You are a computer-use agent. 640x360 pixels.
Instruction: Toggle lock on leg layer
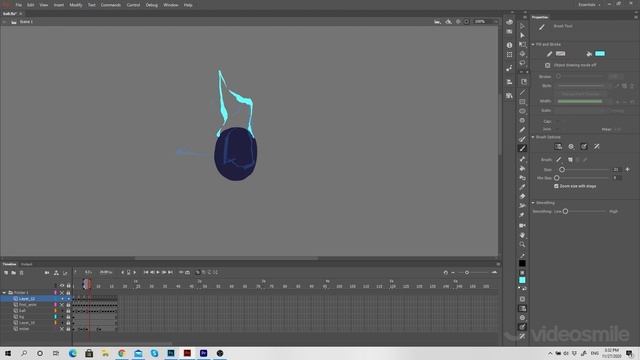[68, 317]
